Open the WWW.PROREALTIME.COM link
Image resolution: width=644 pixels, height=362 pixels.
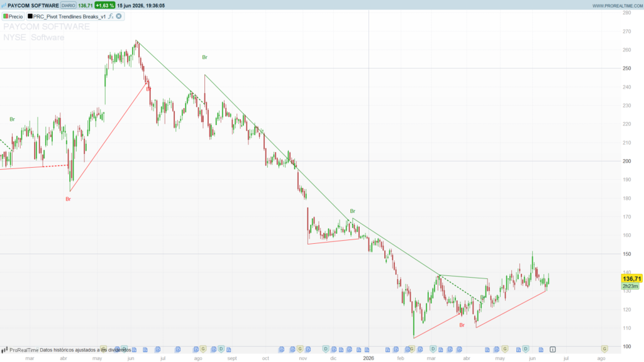click(618, 6)
